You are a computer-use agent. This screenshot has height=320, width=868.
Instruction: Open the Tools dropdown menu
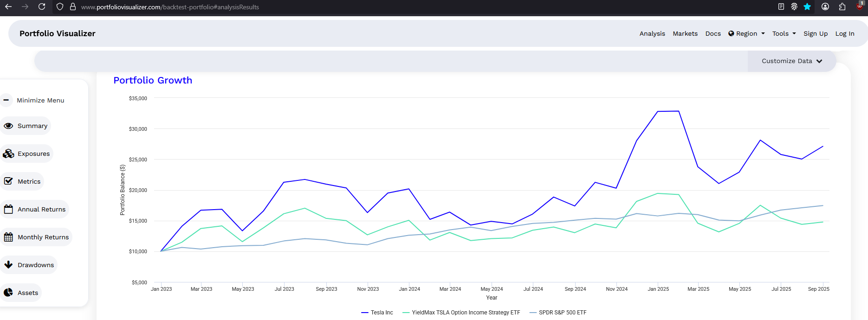click(x=784, y=33)
